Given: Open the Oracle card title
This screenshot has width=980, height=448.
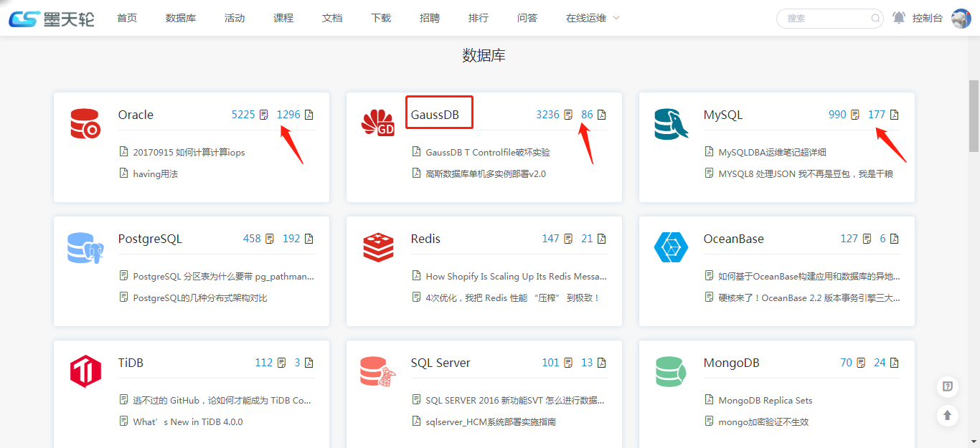Looking at the screenshot, I should [136, 115].
